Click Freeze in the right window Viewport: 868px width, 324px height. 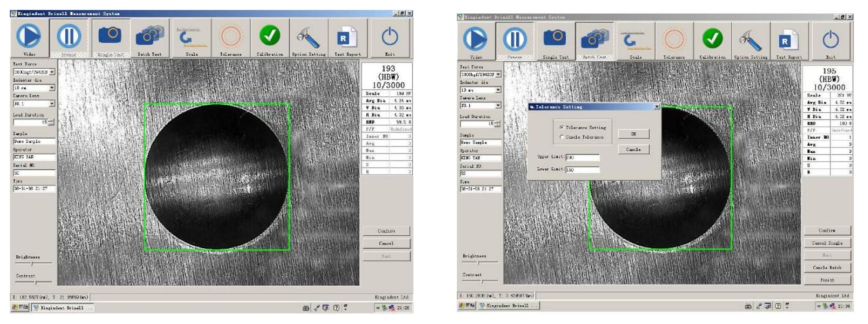pos(515,42)
